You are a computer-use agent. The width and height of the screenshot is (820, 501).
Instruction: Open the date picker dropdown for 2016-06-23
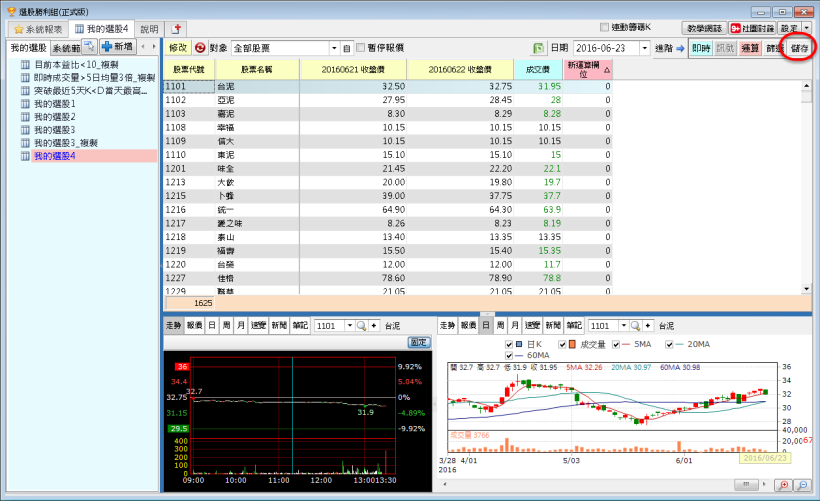coord(644,48)
